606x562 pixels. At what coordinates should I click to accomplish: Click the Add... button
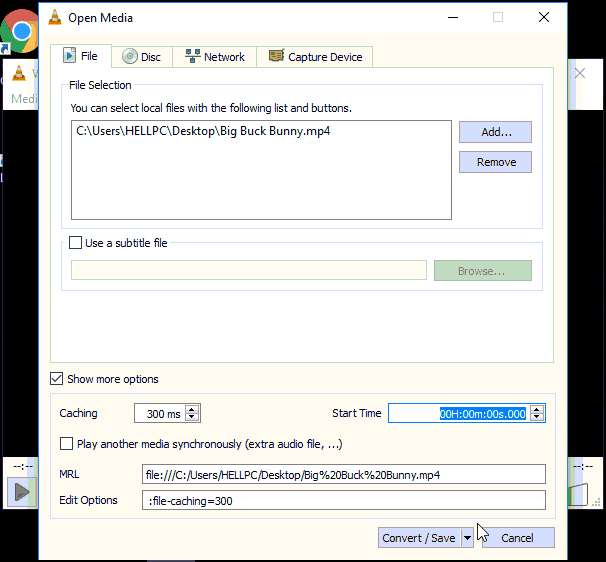(x=495, y=132)
